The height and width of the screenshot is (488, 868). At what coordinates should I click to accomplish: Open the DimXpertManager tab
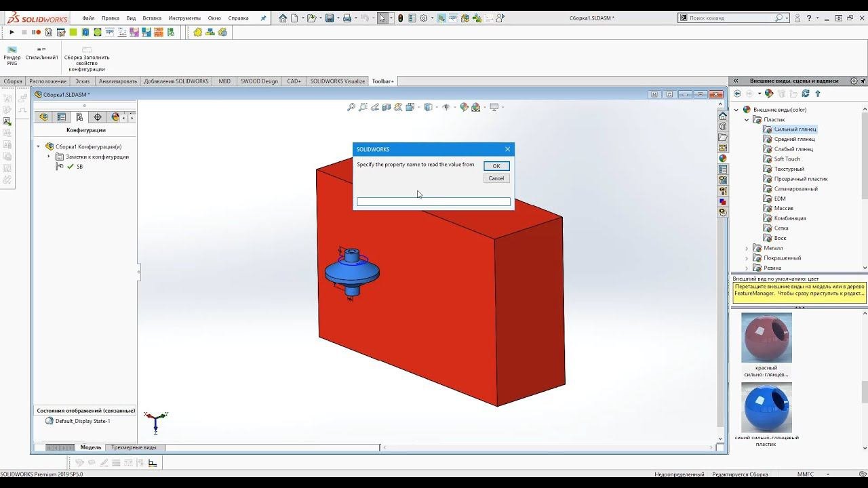(x=98, y=117)
